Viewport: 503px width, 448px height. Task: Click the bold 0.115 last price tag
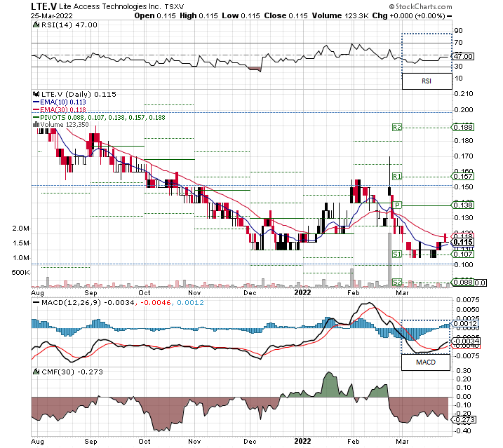click(463, 242)
